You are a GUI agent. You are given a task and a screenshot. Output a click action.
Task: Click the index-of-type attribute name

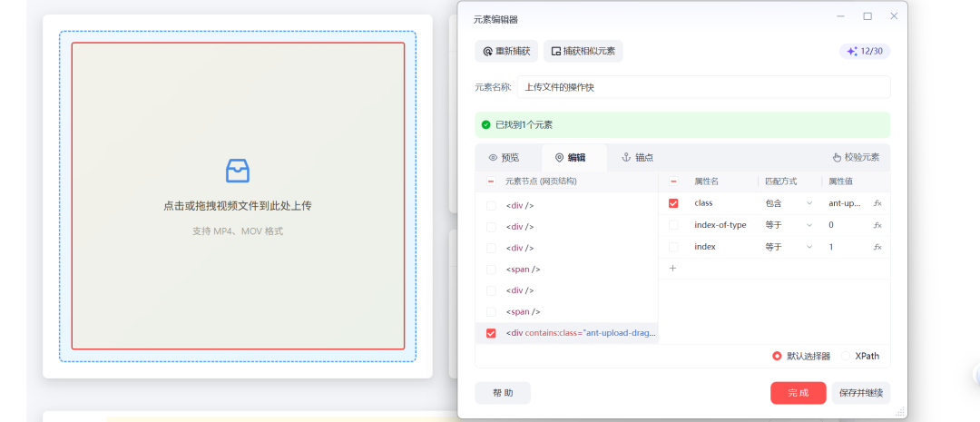(720, 225)
